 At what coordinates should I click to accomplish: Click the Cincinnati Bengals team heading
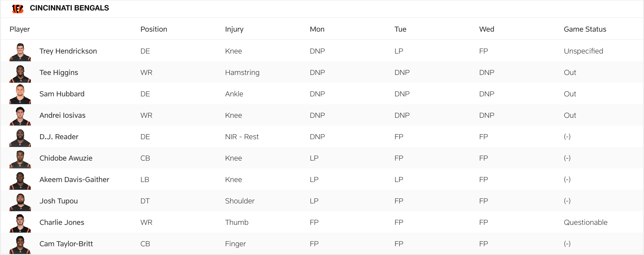[69, 8]
